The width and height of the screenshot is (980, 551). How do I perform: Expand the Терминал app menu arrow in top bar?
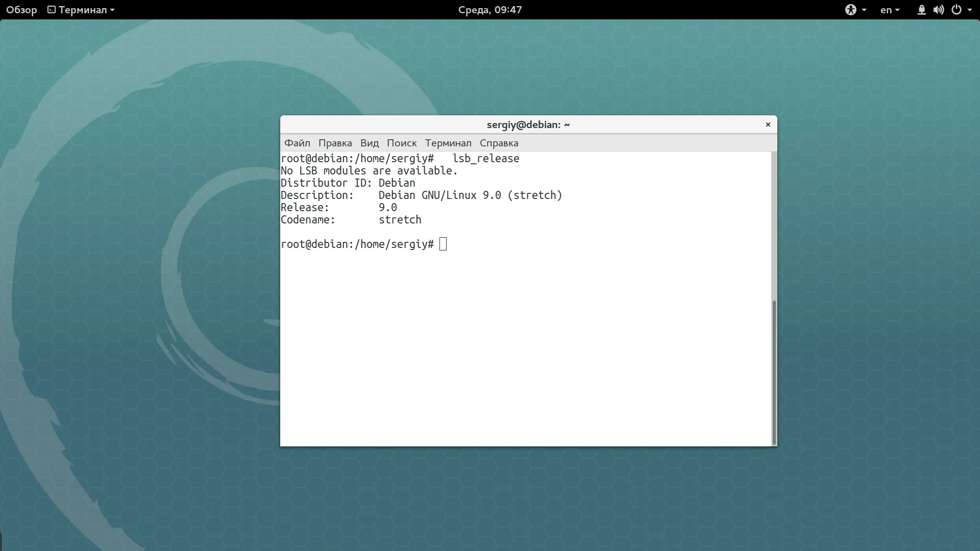click(112, 10)
